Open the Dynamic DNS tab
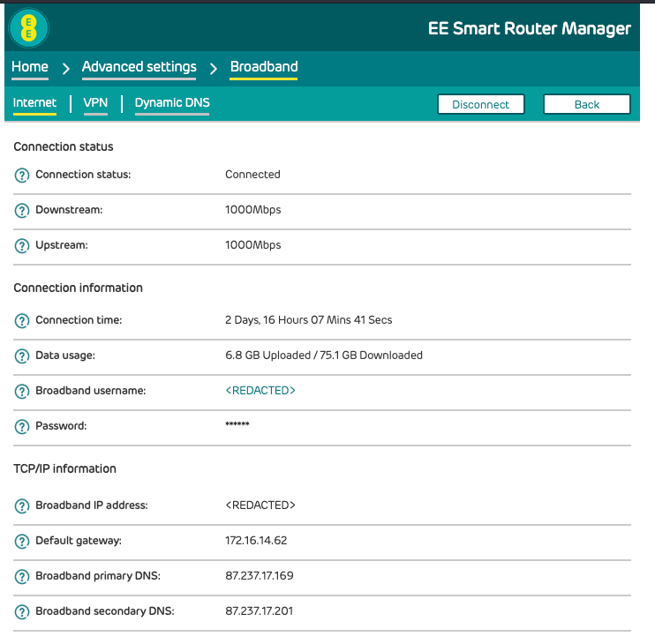Screen dimensions: 655x644 tap(172, 103)
